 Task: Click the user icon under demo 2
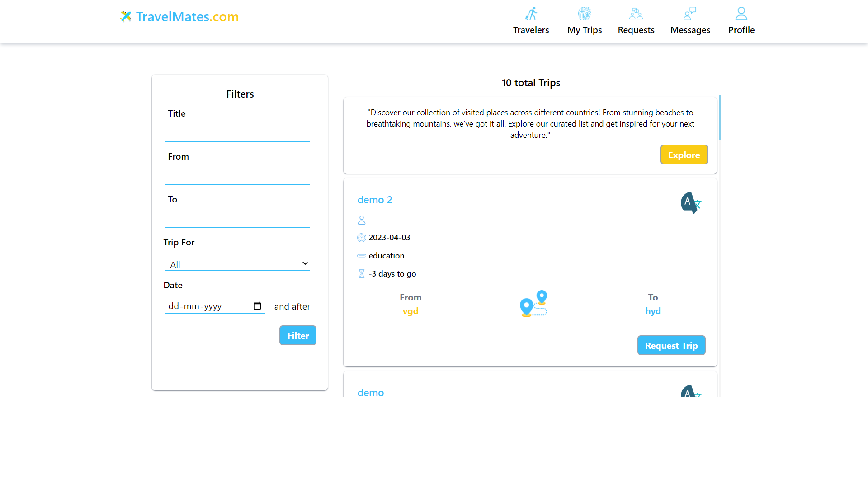click(x=362, y=220)
